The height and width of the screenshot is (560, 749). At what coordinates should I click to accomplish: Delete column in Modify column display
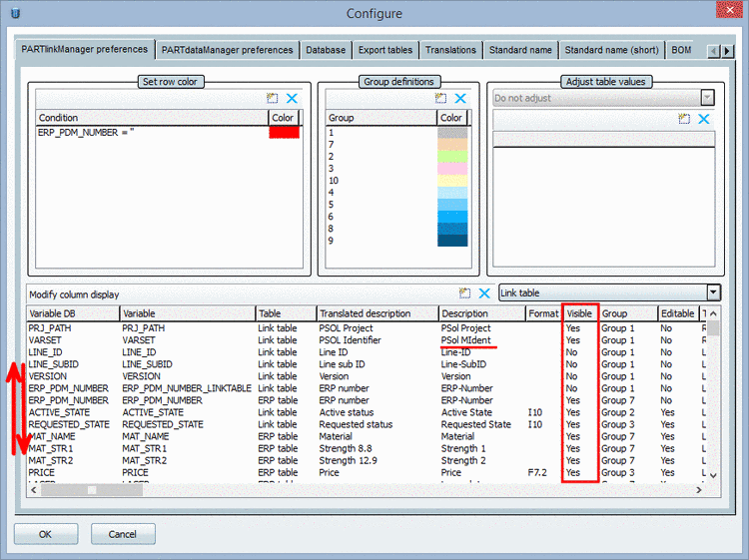tap(484, 293)
